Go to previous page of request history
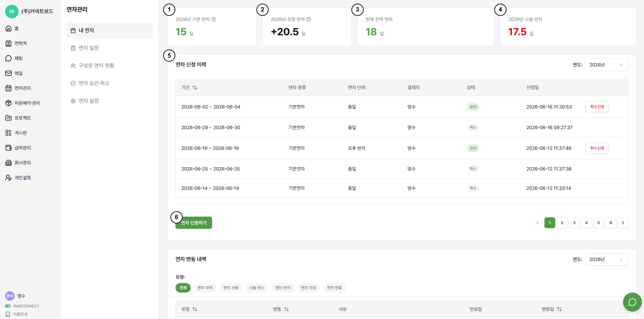Viewport: 644px width, 319px height. coord(538,223)
